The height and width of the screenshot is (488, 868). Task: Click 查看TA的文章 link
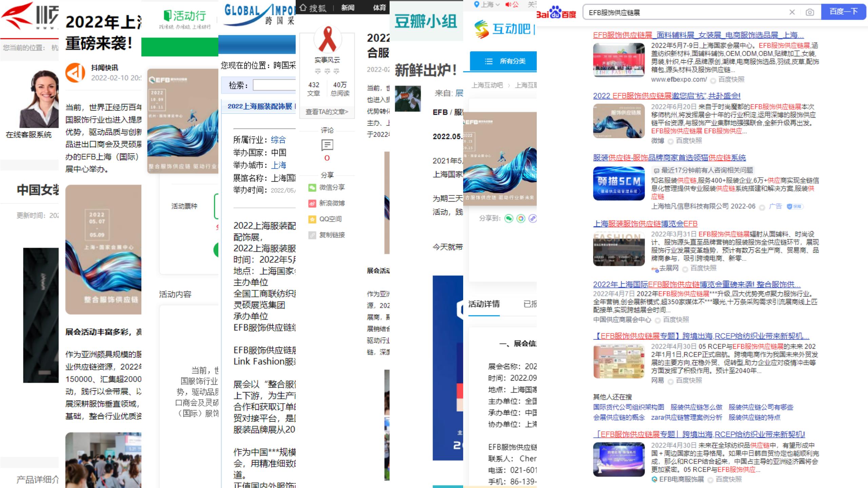[327, 111]
